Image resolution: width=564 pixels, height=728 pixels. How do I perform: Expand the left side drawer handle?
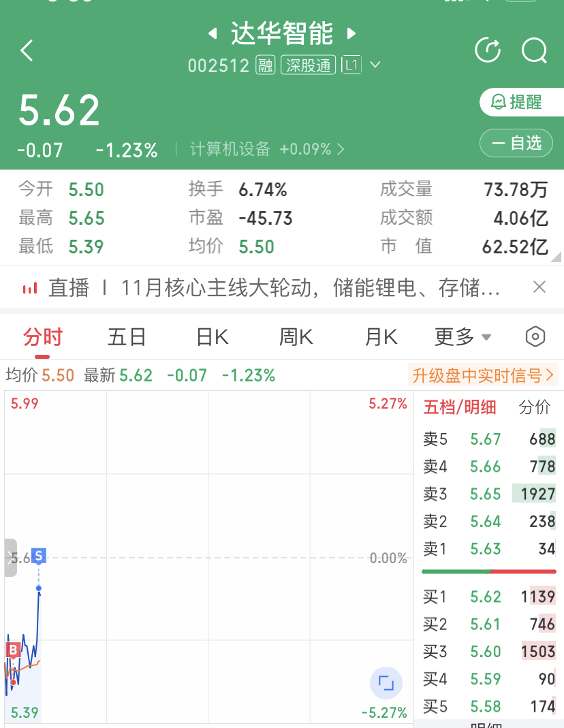pyautogui.click(x=10, y=558)
